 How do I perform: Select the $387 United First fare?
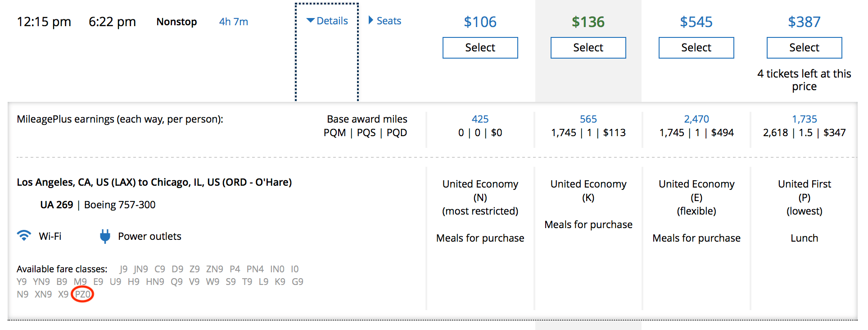pos(804,48)
